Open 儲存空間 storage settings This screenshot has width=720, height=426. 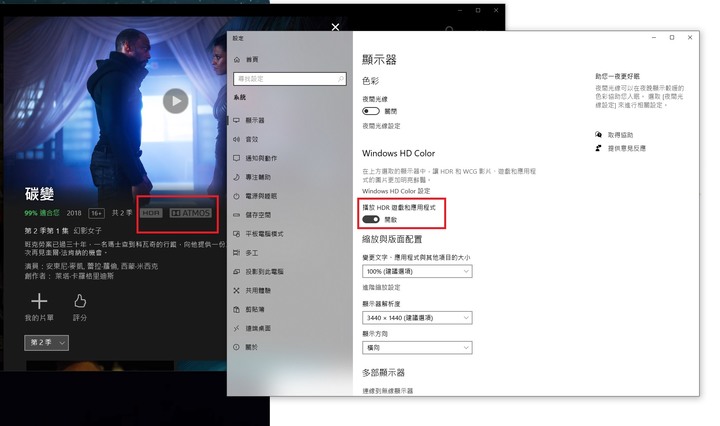258,215
